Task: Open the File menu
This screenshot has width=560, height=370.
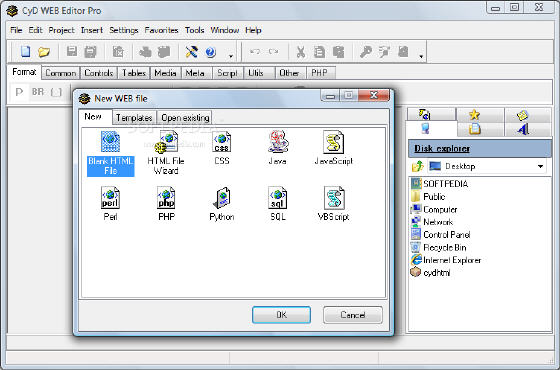Action: (x=16, y=30)
